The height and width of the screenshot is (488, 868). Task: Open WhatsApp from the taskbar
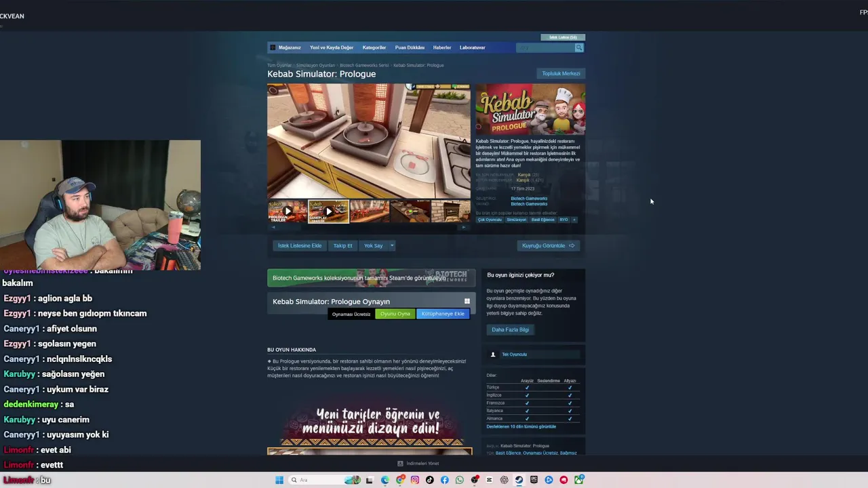460,480
